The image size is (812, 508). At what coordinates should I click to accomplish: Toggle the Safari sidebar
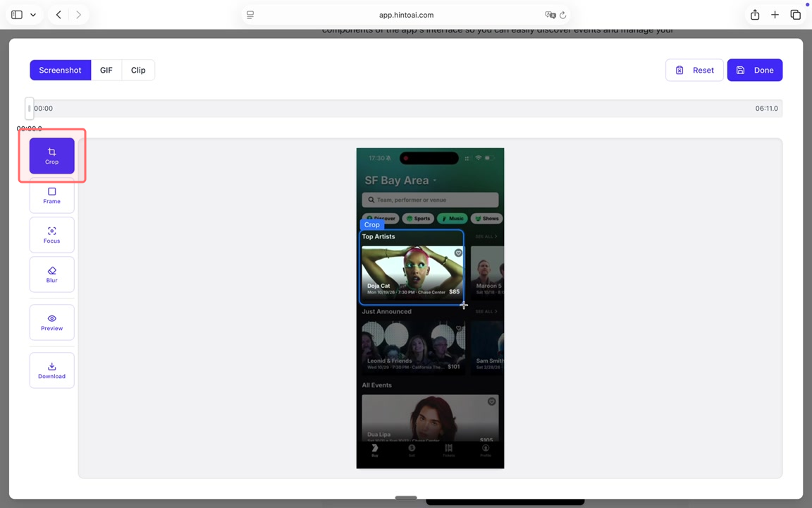tap(17, 15)
